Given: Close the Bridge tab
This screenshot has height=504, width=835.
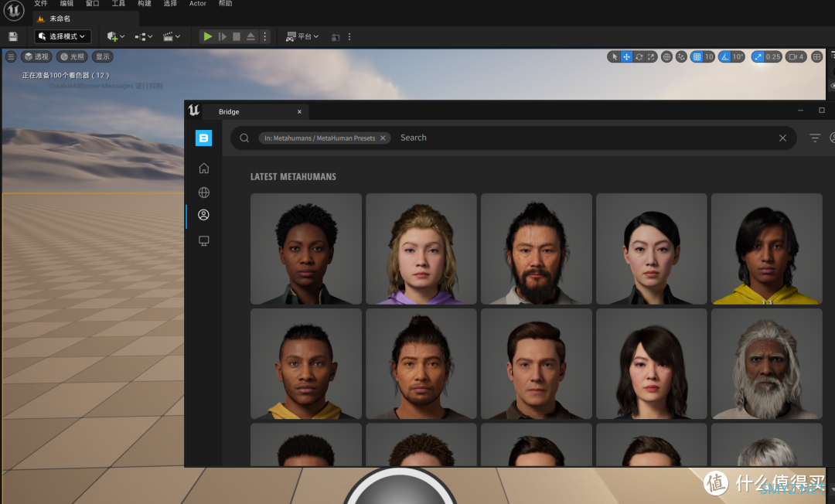Looking at the screenshot, I should 299,112.
